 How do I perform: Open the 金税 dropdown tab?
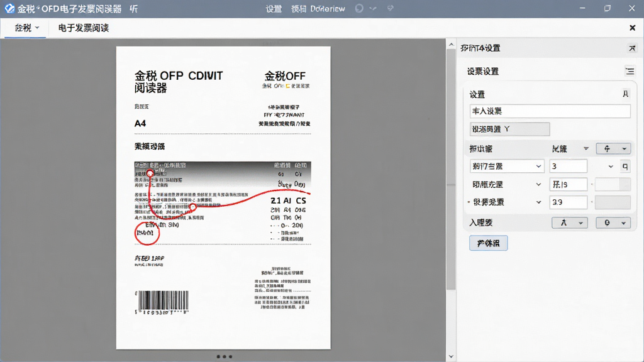26,28
